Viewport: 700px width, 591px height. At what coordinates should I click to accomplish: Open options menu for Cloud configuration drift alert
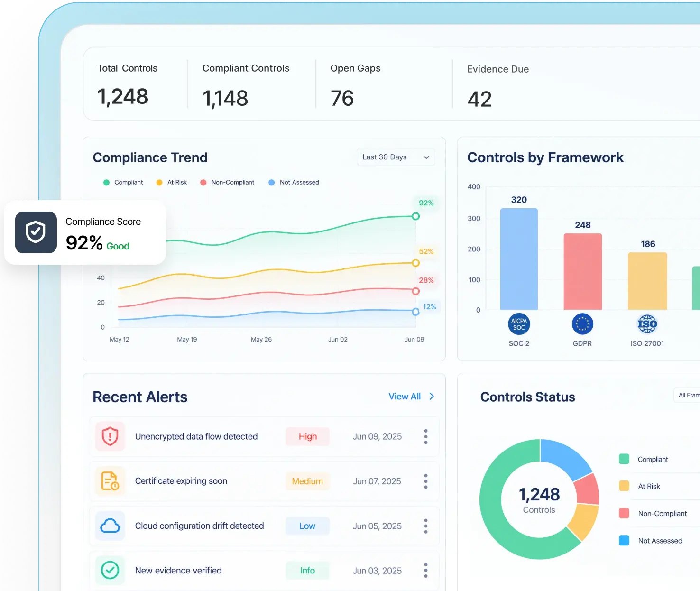click(426, 526)
